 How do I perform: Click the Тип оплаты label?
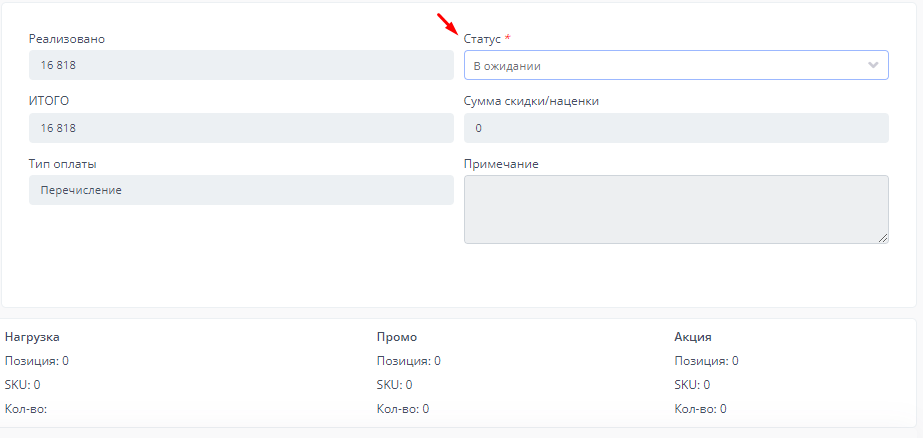(x=63, y=164)
